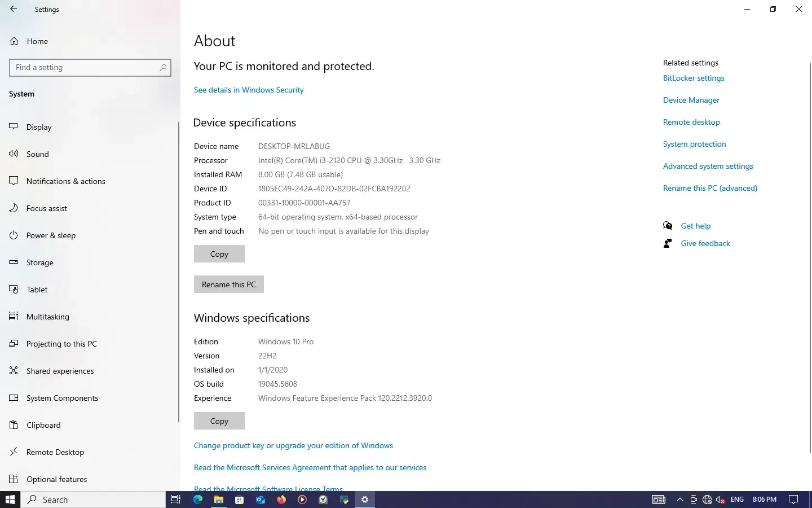812x508 pixels.
Task: Copy the Windows specifications
Action: click(219, 421)
